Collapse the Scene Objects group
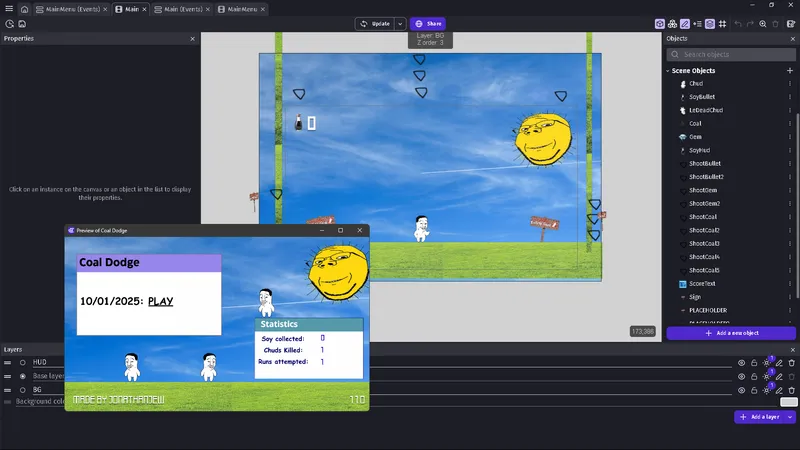Screen dimensions: 800x450 668,71
